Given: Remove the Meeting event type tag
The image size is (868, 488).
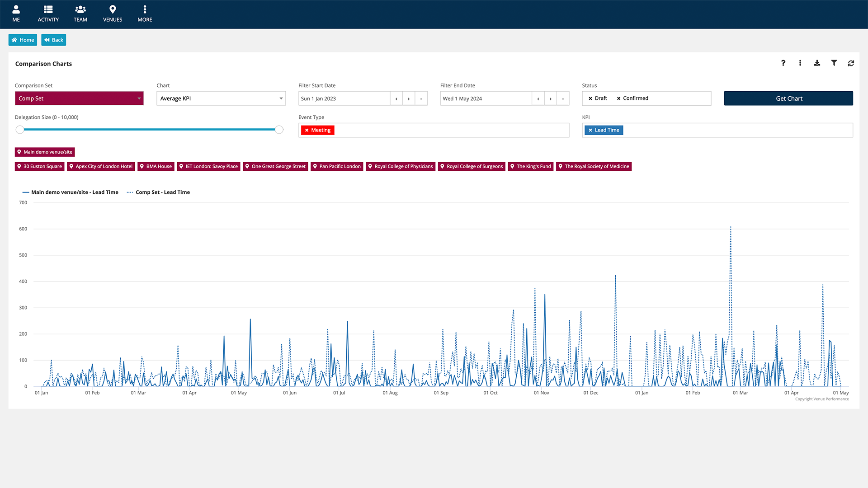Looking at the screenshot, I should [x=307, y=130].
